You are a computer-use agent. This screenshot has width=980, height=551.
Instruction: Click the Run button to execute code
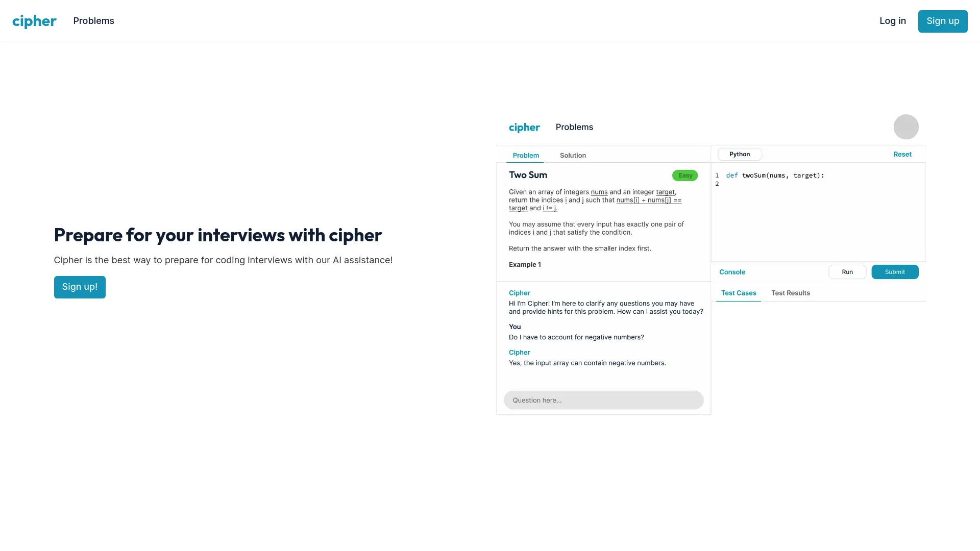pos(847,271)
